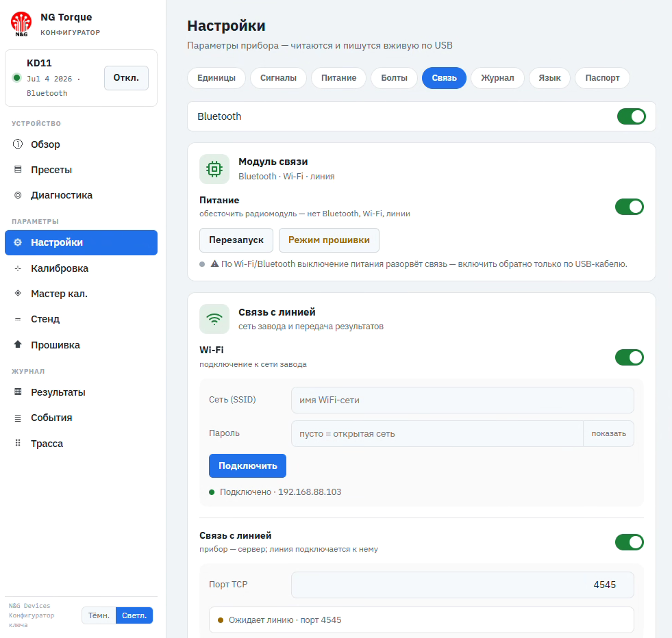This screenshot has height=638, width=672.
Task: Open the Питание tab
Action: [x=338, y=78]
